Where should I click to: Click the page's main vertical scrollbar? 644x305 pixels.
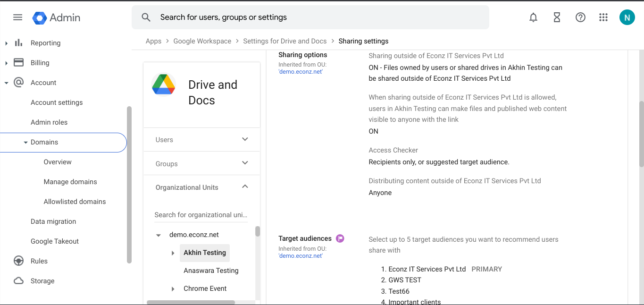point(641,134)
